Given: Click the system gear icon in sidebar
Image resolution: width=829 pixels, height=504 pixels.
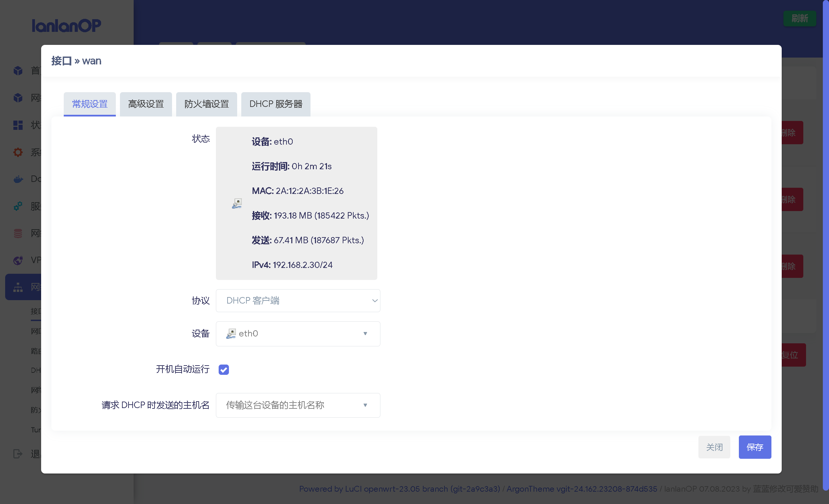Looking at the screenshot, I should (18, 152).
